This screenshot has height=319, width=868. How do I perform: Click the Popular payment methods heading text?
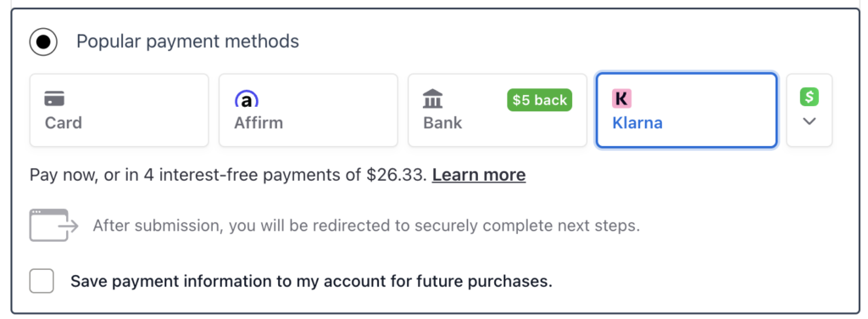pyautogui.click(x=187, y=42)
